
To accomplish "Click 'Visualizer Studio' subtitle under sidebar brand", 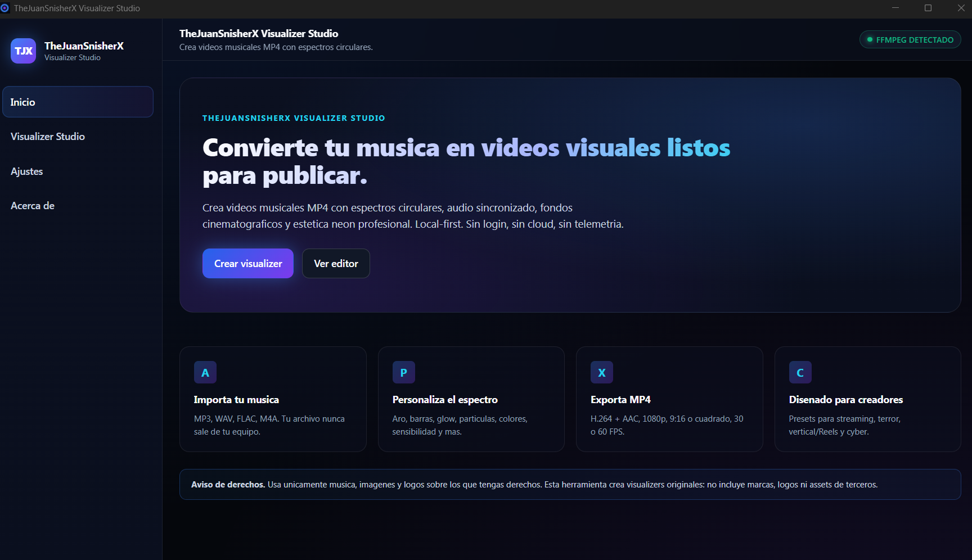I will click(x=73, y=58).
